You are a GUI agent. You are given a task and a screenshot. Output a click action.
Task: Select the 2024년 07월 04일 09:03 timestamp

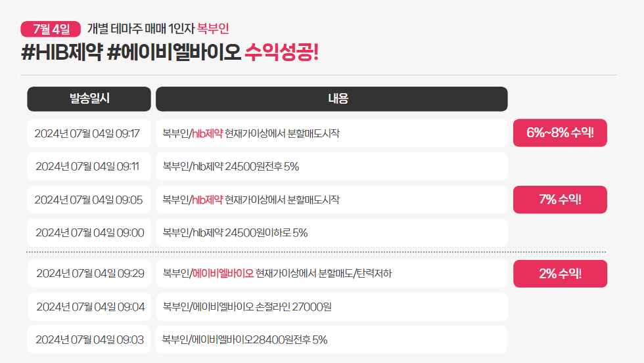tap(89, 339)
